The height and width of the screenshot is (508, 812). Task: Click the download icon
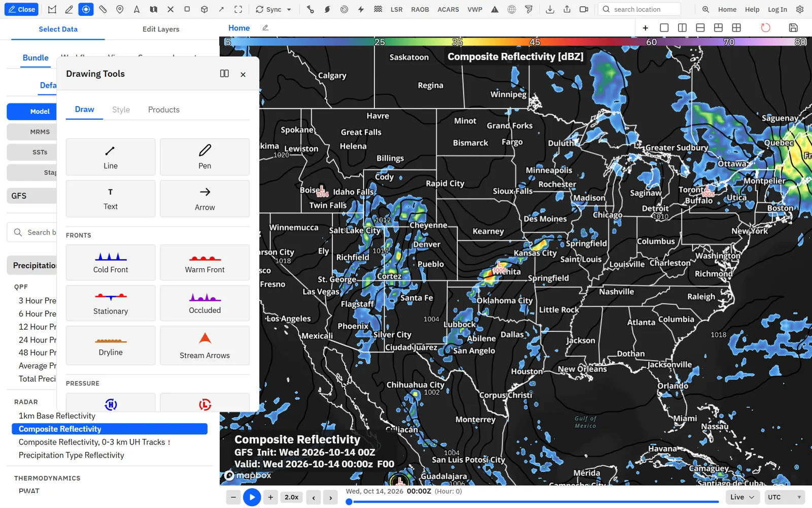(550, 9)
